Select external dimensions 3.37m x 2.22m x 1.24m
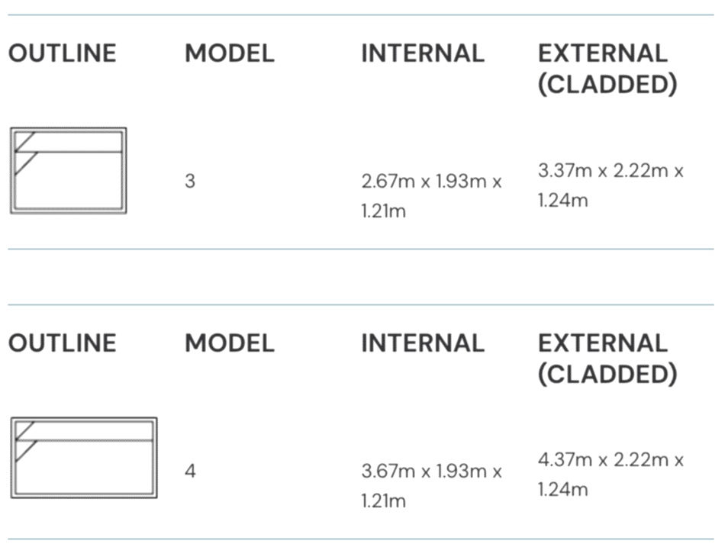The height and width of the screenshot is (560, 728). (x=610, y=185)
